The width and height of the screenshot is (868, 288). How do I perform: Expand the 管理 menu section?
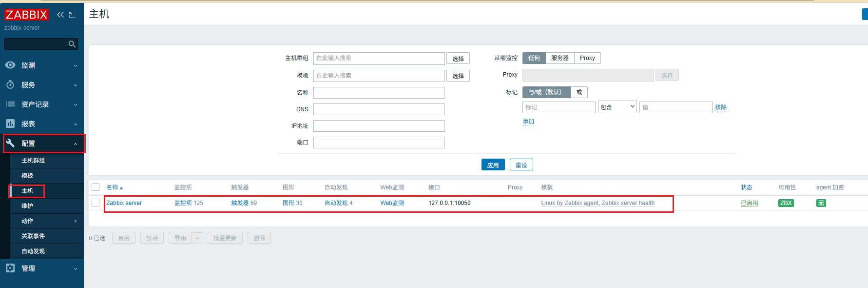(x=76, y=268)
